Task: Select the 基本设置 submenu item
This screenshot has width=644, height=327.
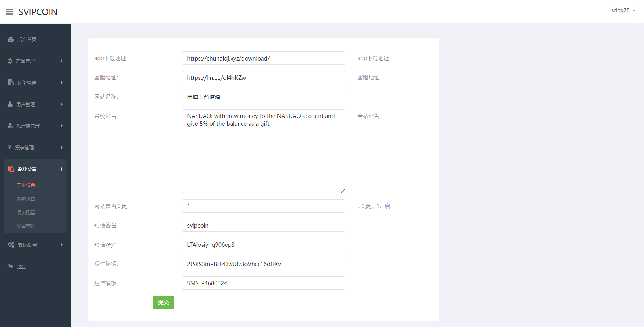Action: click(x=26, y=185)
